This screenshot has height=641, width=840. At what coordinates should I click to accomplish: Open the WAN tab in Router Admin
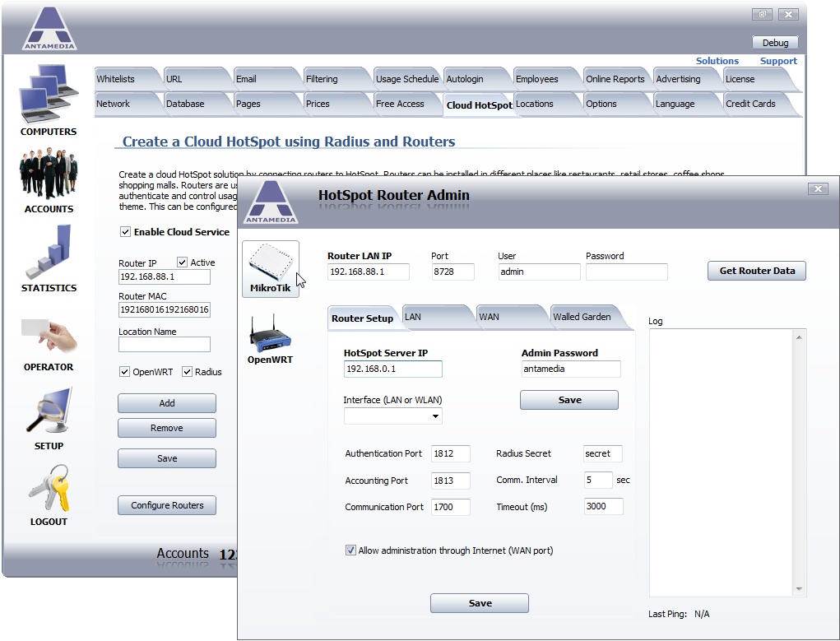pos(511,317)
